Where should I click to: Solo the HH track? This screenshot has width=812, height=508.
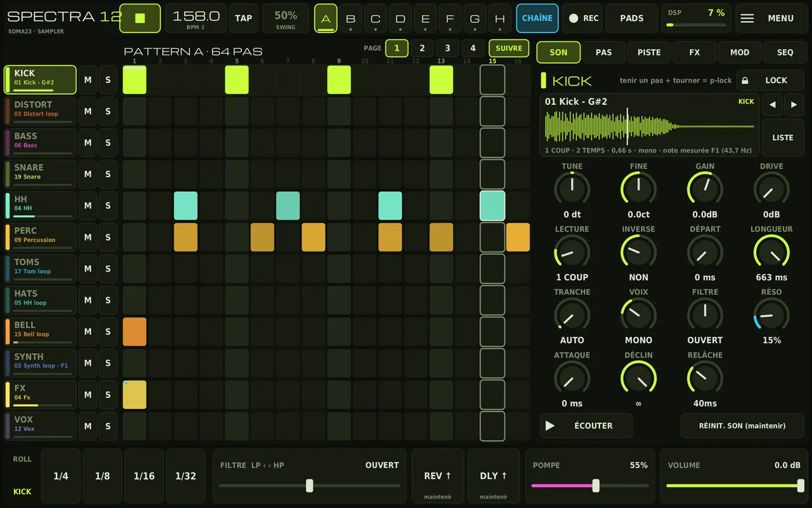(108, 206)
